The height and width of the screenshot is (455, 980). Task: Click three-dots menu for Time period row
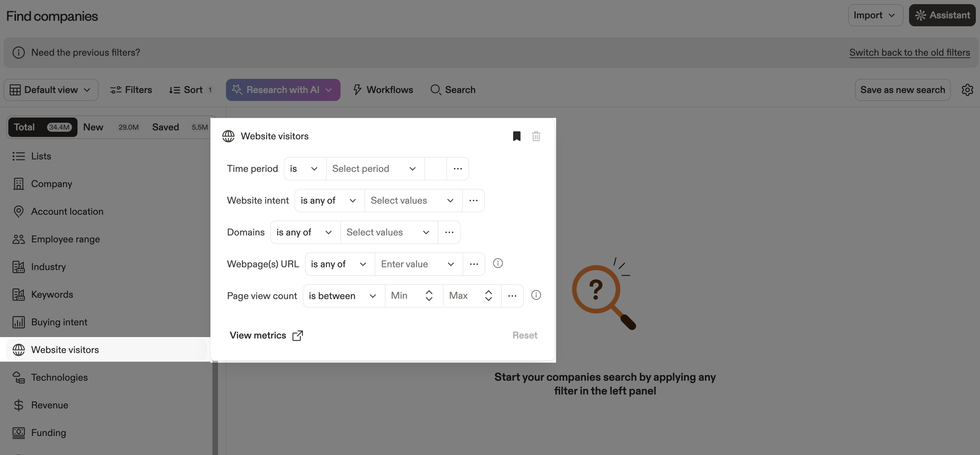458,168
